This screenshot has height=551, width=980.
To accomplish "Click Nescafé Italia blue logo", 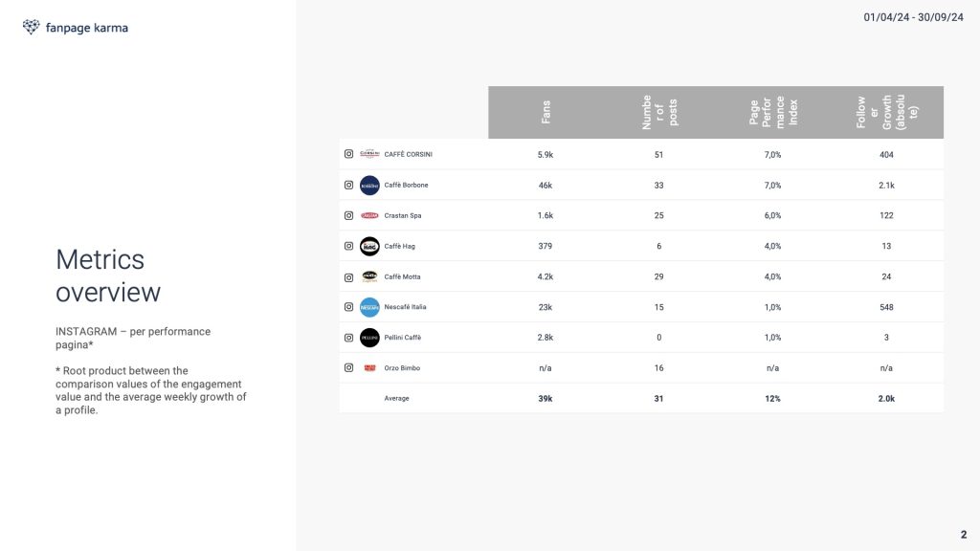I will [369, 307].
